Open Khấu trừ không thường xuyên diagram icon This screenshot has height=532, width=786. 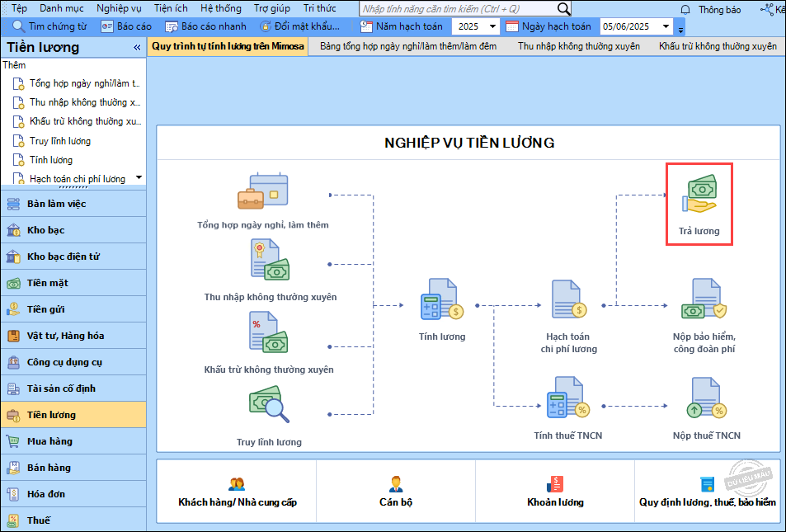269,332
